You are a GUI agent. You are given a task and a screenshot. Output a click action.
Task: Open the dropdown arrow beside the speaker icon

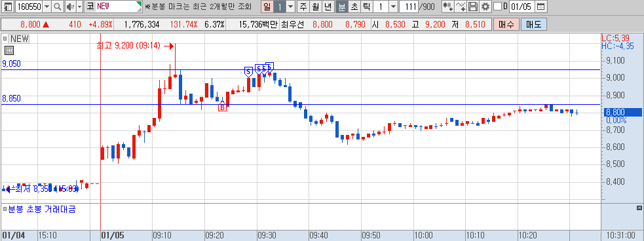pyautogui.click(x=79, y=7)
